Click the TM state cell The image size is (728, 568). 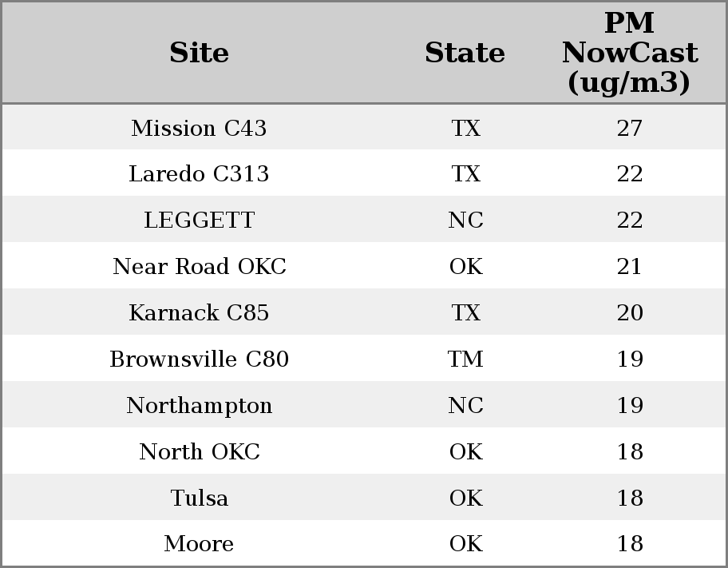coord(465,359)
